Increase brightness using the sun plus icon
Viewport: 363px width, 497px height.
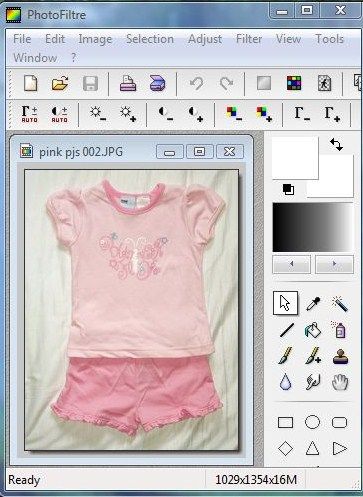(128, 114)
